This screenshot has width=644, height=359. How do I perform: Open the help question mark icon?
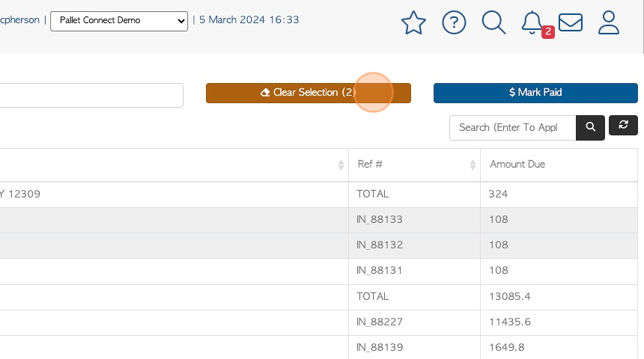point(454,22)
